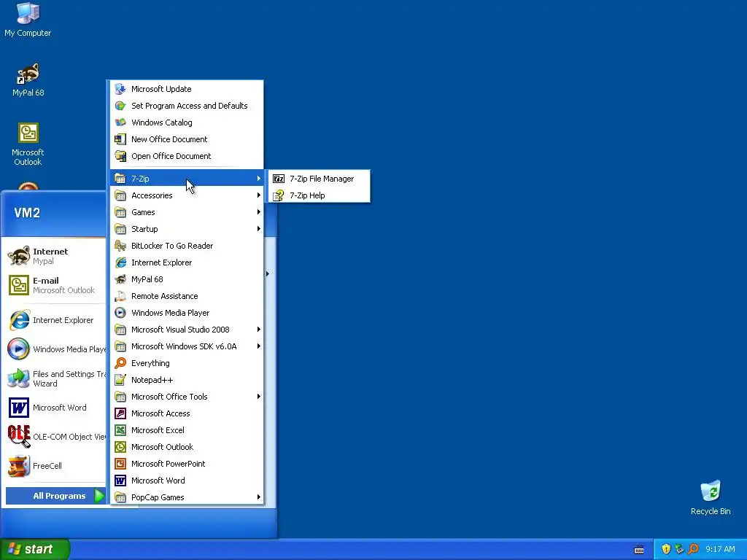The image size is (747, 560).
Task: Expand Microsoft Windows SDK v6.0A submenu arrow
Action: click(259, 346)
